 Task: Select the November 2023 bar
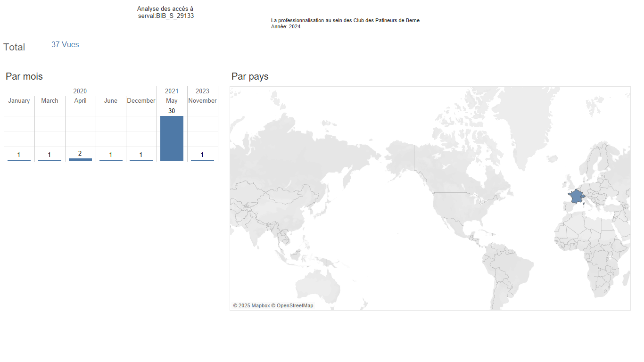(x=202, y=160)
